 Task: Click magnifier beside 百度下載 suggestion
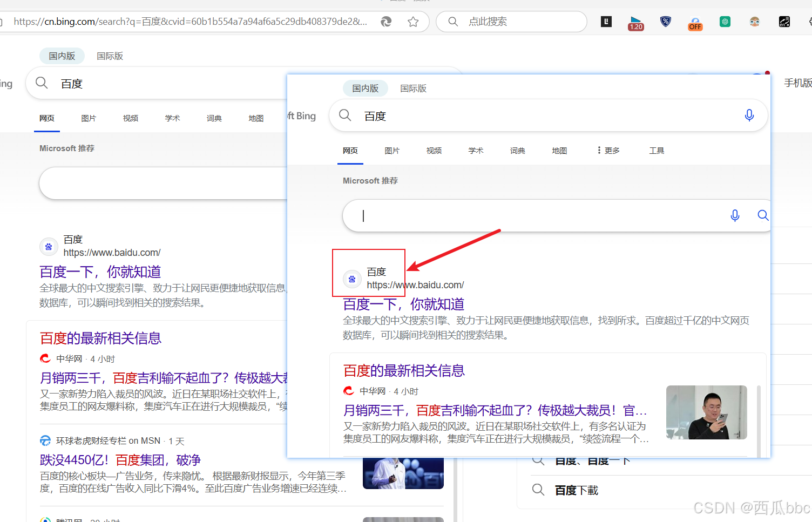click(x=538, y=490)
